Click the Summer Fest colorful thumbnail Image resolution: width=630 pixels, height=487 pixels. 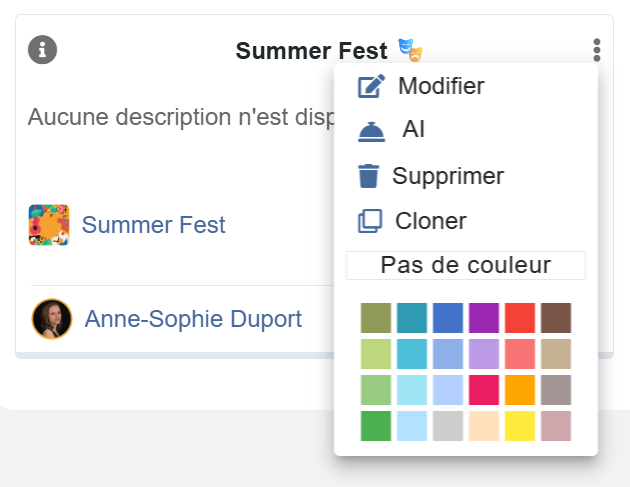click(x=49, y=225)
